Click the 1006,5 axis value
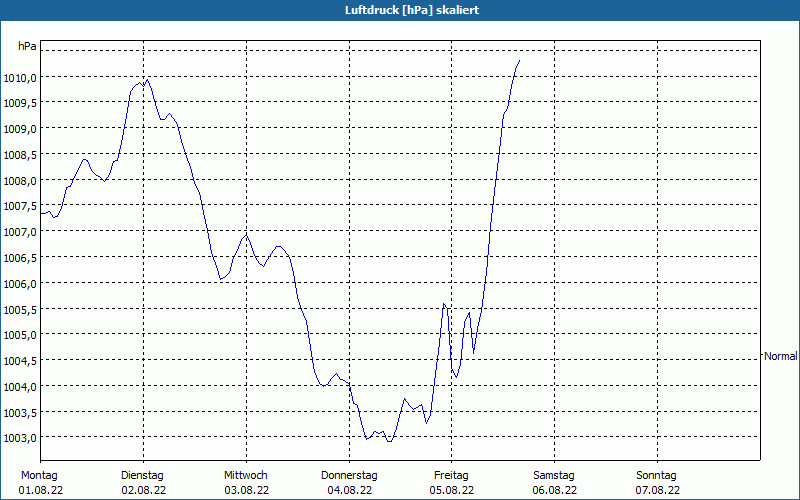Image resolution: width=800 pixels, height=500 pixels. point(20,258)
